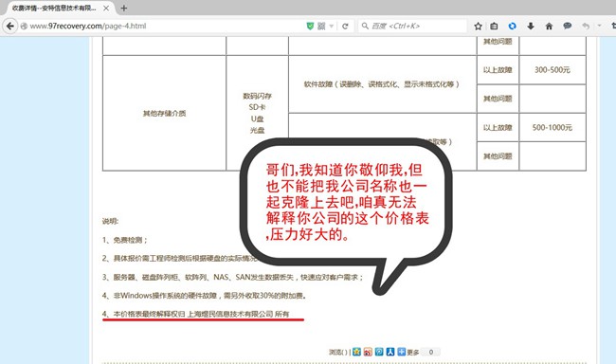The image size is (616, 364).
Task: Share to Sina Weibo icon
Action: pos(368,352)
